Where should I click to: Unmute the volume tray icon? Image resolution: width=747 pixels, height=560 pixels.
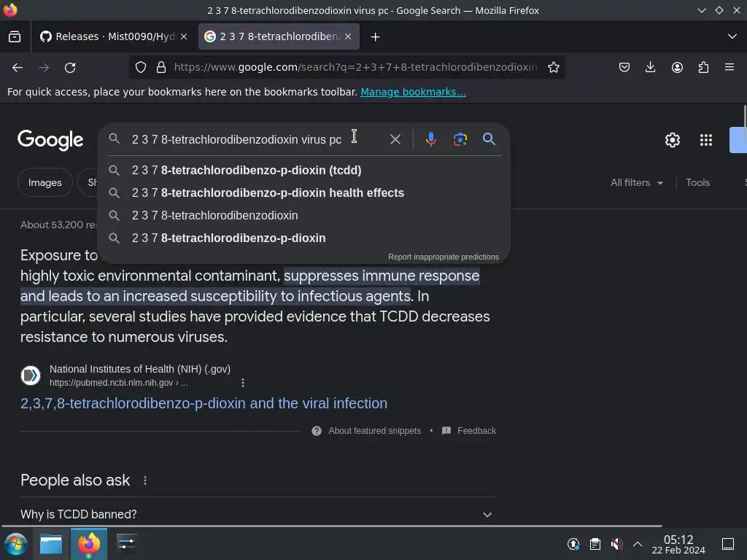tap(616, 544)
